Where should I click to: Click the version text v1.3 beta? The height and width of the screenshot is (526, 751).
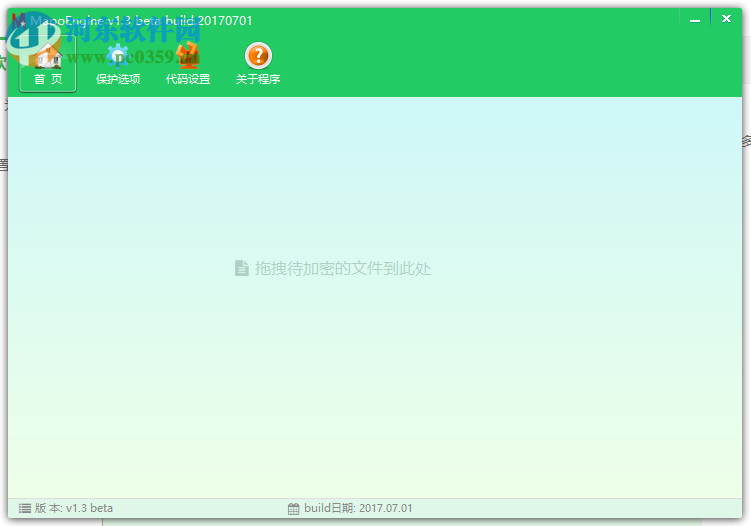89,508
